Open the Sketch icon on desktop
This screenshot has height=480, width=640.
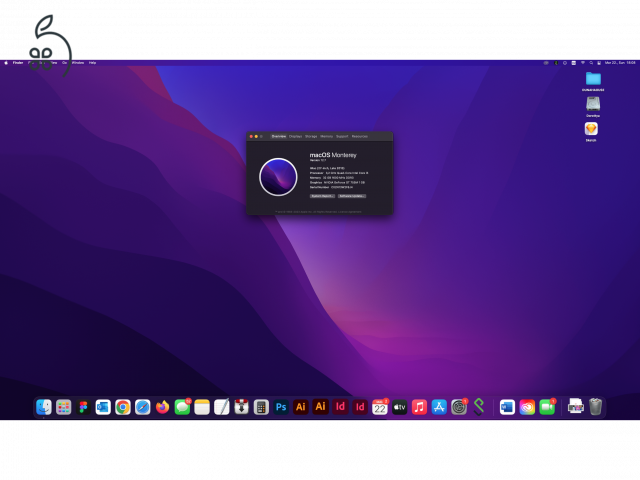tap(591, 129)
